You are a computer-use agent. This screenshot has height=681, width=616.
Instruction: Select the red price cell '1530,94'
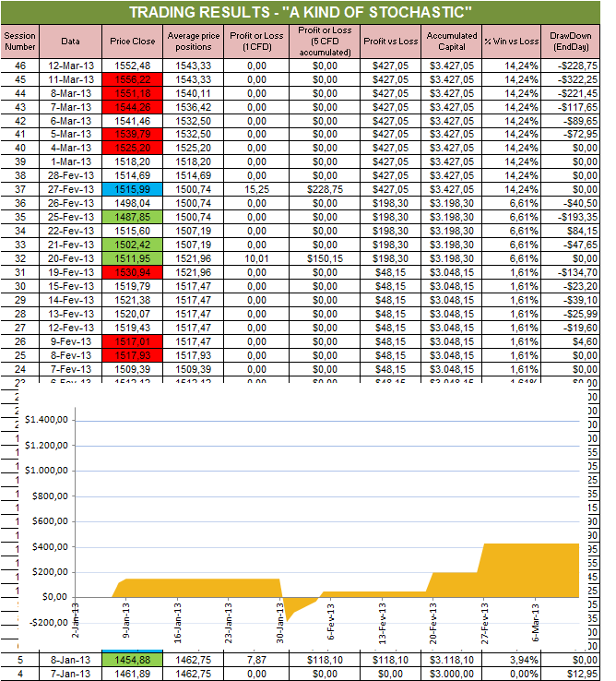pos(133,273)
